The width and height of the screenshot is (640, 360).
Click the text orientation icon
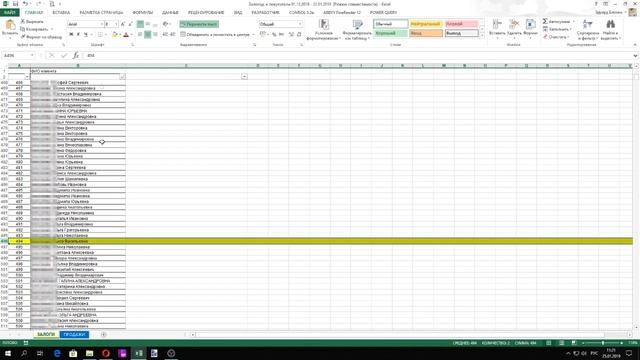tap(166, 24)
